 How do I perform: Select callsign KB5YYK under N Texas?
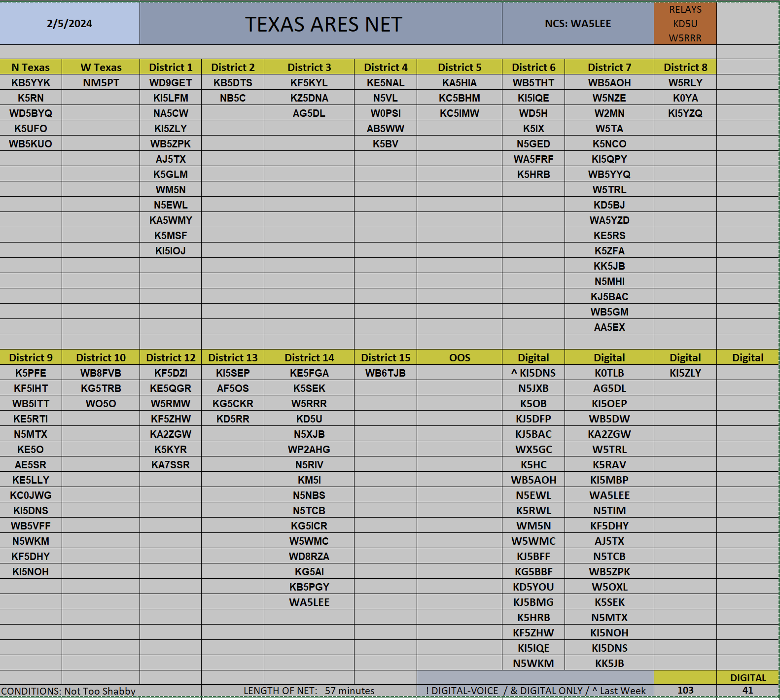click(x=31, y=82)
